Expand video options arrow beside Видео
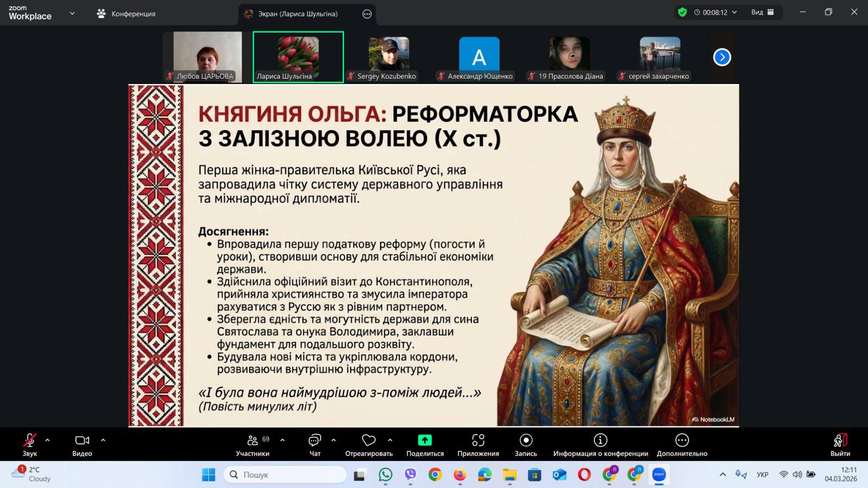The image size is (868, 488). [103, 440]
